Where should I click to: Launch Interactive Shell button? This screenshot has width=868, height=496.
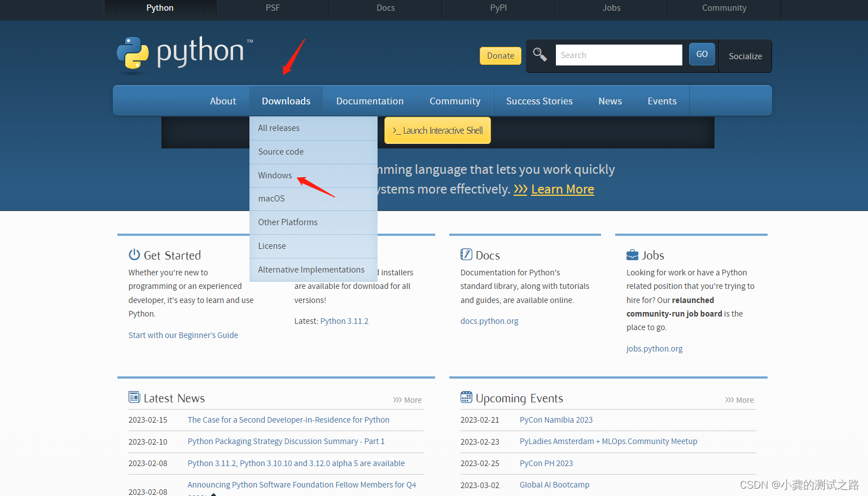(437, 130)
